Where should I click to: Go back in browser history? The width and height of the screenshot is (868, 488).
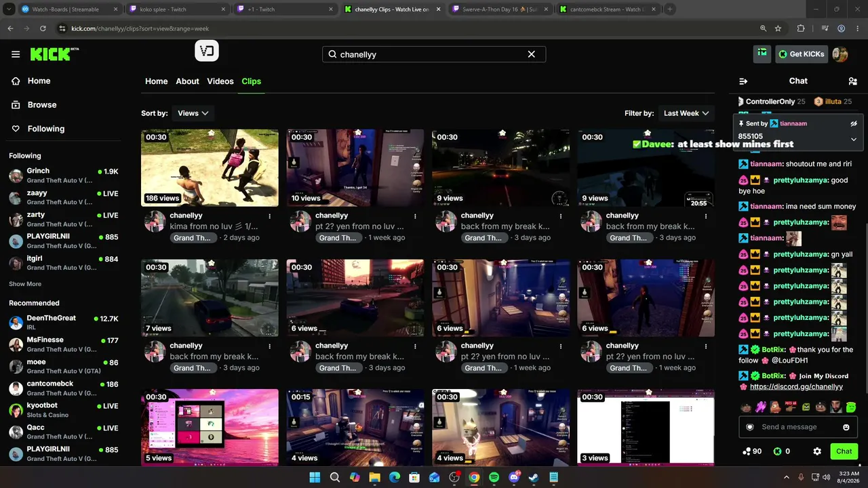click(x=10, y=28)
